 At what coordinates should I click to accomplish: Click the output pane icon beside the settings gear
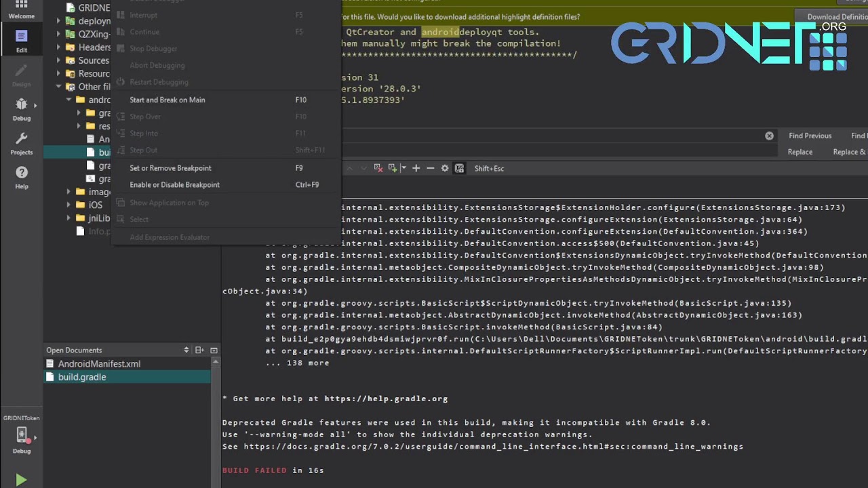coord(459,168)
